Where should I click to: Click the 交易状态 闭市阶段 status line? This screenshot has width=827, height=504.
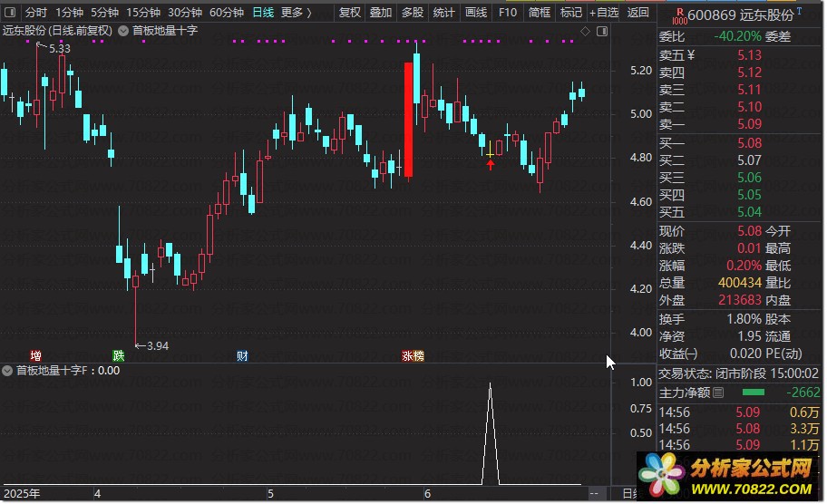point(738,373)
